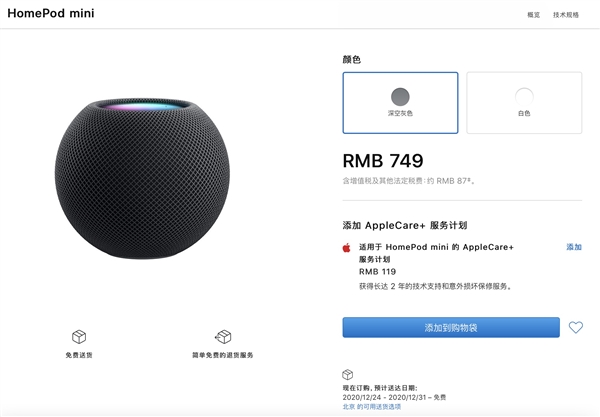Click 添加到购物袋 (add to bag) button

[x=451, y=328]
